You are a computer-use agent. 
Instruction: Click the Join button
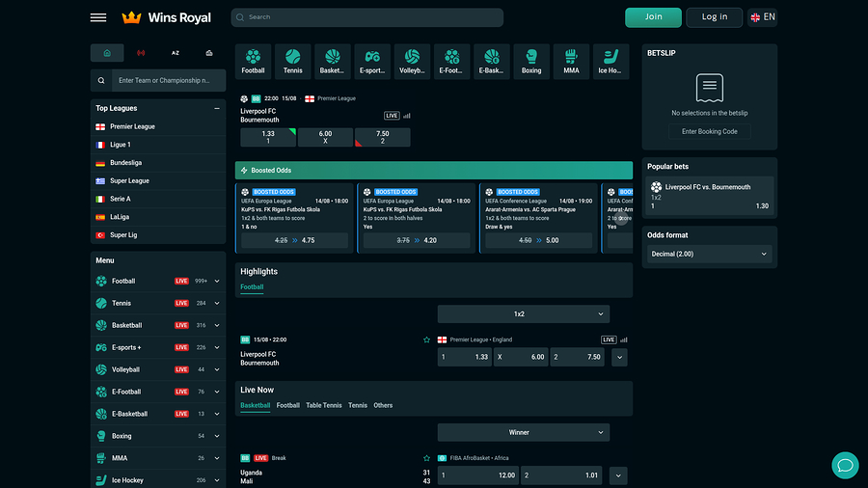(x=653, y=17)
